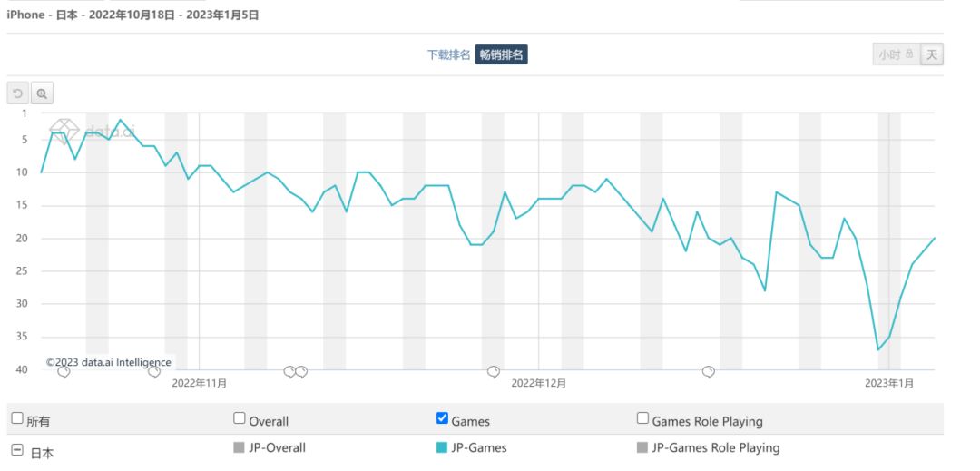Viewport: 980px width, 471px height.
Task: Select the 天 granularity button
Action: [932, 54]
